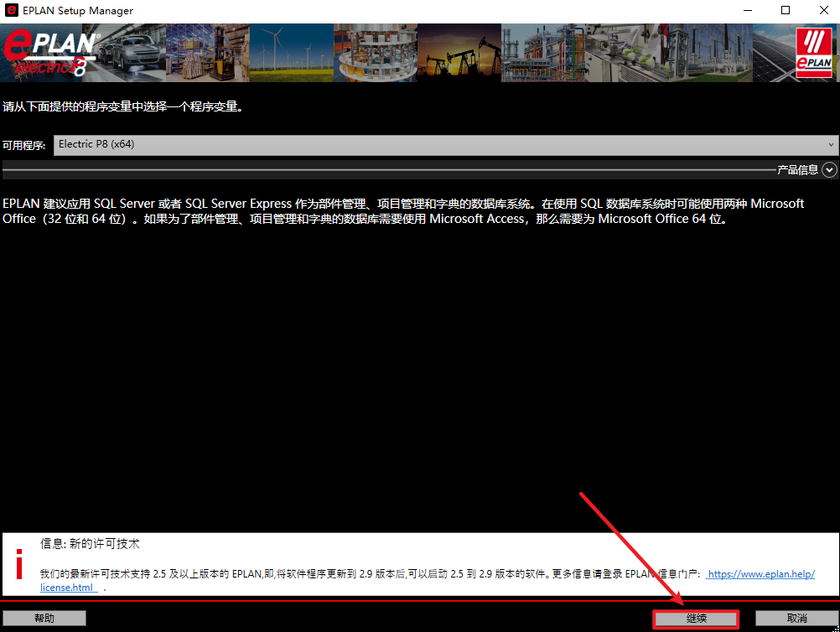Click the red info 'i' icon

(19, 564)
